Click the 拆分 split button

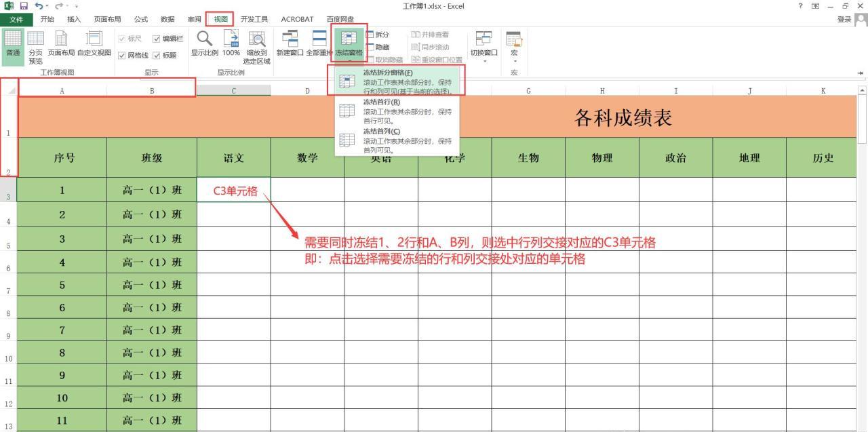tap(378, 35)
